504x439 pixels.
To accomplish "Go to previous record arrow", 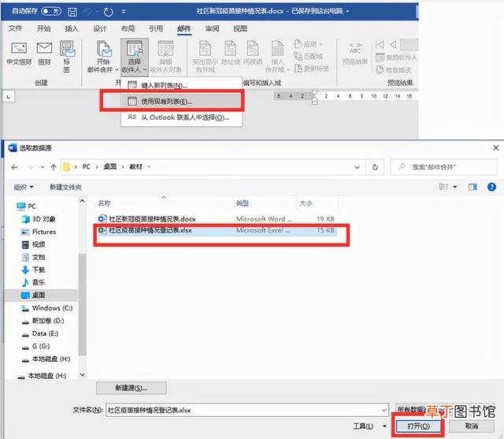I will [x=393, y=44].
